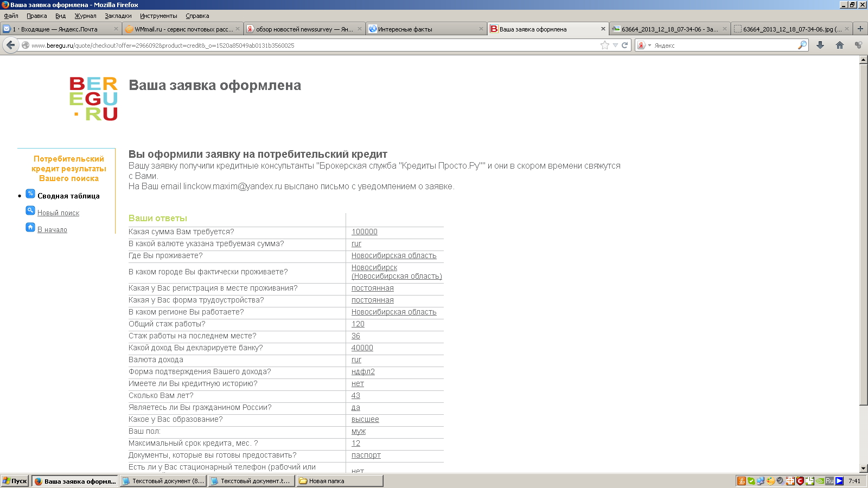
Task: Click the BEREGU.RU logo
Action: coord(93,98)
